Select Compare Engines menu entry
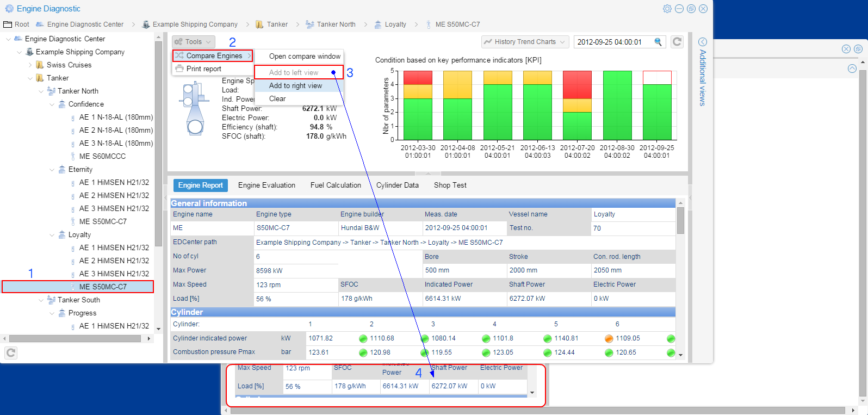Screen dimensions: 868x415 [x=213, y=56]
